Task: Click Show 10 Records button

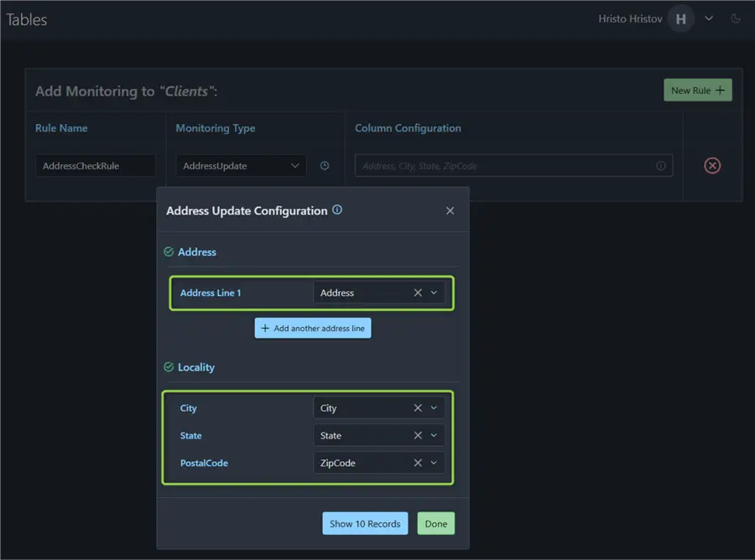Action: (365, 523)
